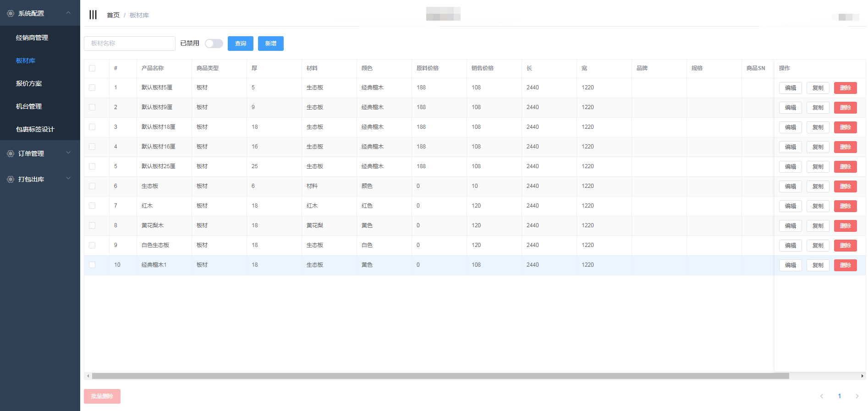
Task: Click the 打包出库 gear icon
Action: pos(11,179)
